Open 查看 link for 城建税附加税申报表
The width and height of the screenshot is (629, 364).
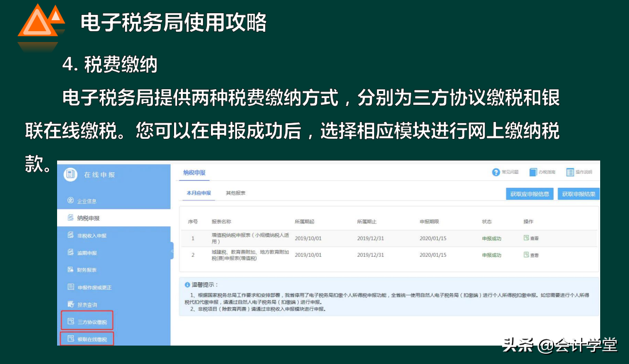(531, 255)
